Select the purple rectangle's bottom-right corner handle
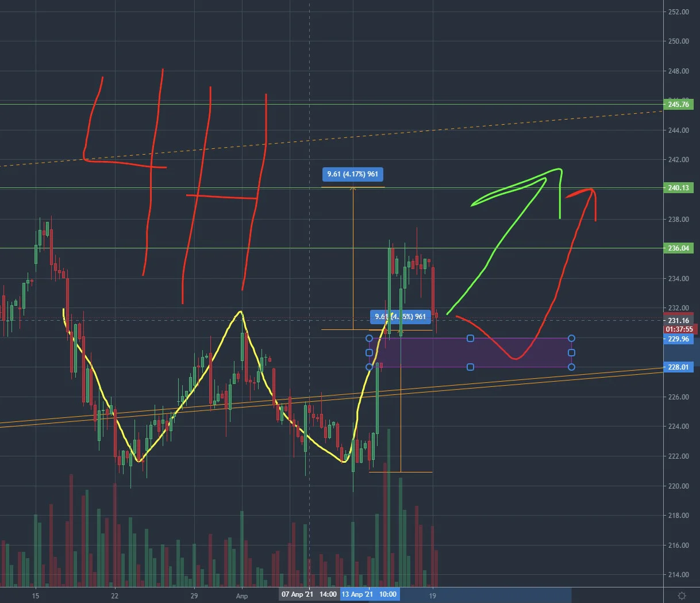This screenshot has width=700, height=603. point(571,367)
